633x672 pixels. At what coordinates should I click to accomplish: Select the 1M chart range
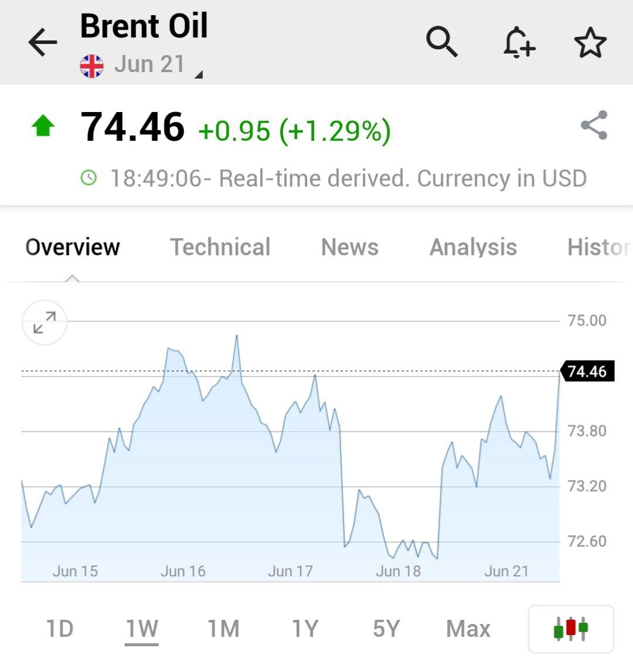coord(223,629)
